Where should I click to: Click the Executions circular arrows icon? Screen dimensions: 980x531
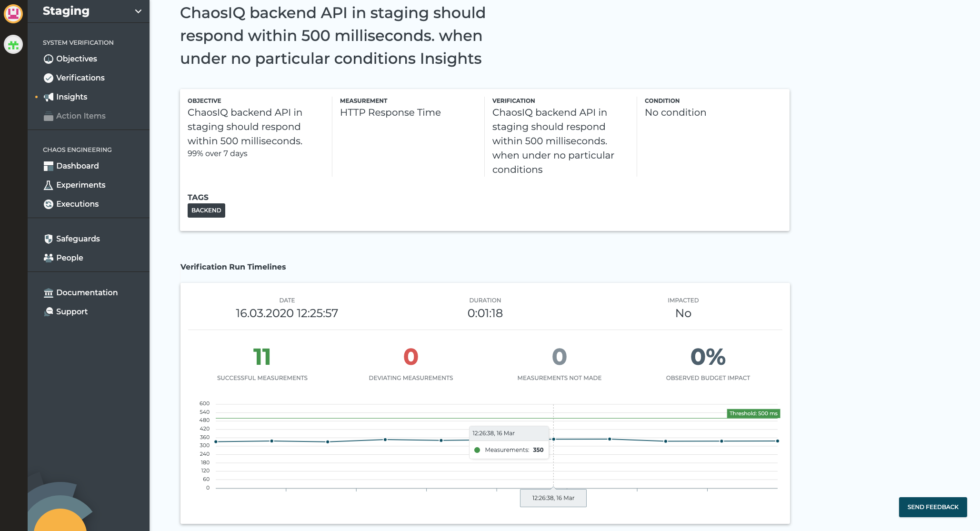[48, 204]
